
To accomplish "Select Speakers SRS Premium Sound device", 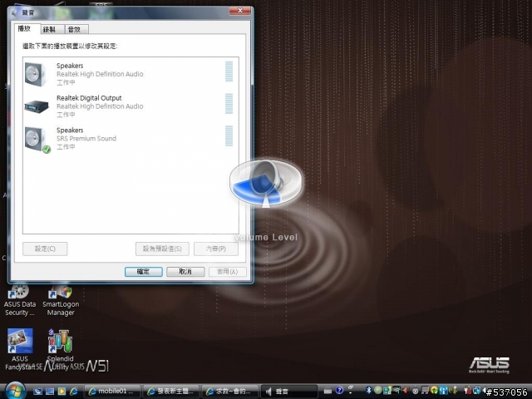I will coord(131,139).
